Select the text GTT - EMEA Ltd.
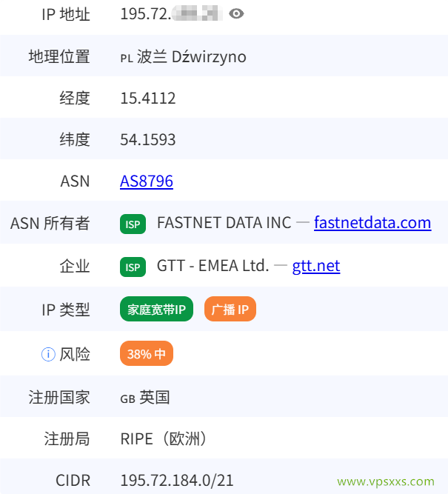This screenshot has width=448, height=494. (213, 266)
